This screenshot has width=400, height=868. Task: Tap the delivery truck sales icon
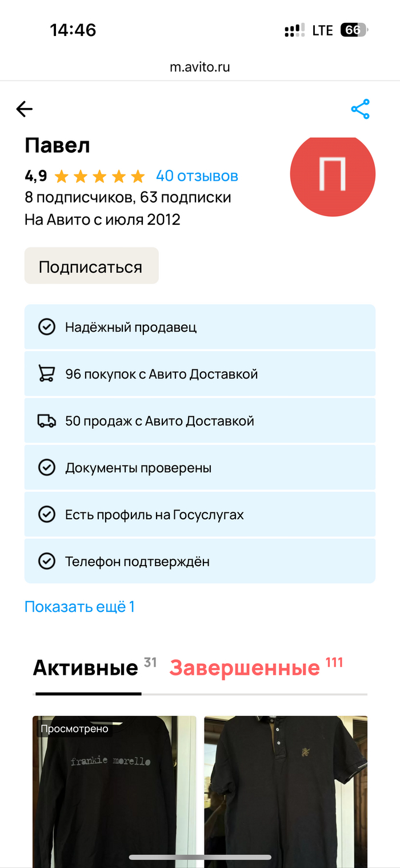tap(46, 421)
